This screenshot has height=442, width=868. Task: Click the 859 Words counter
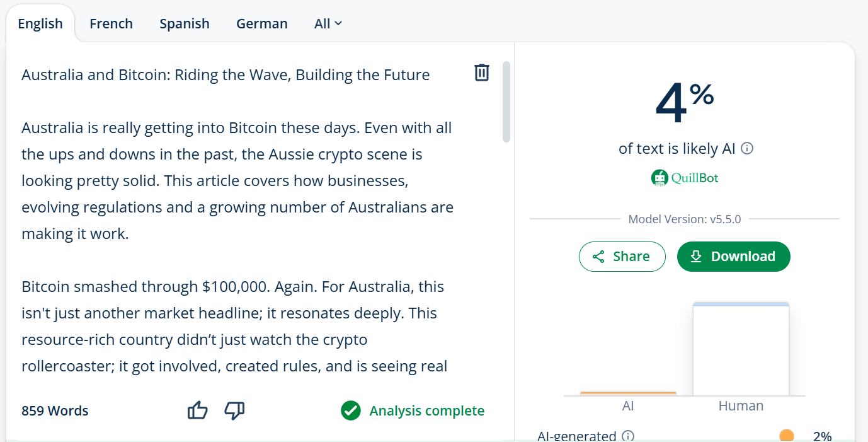(x=55, y=411)
